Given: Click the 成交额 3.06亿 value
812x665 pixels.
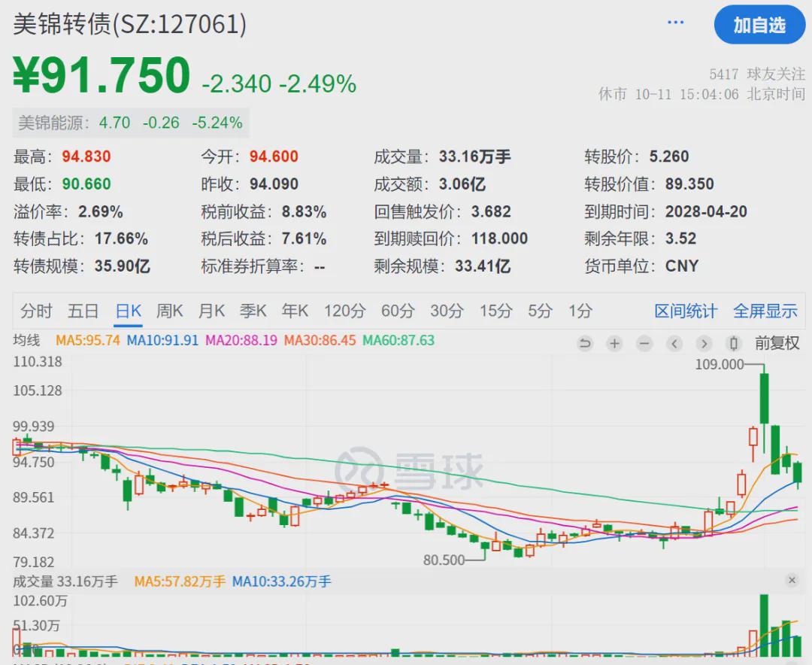Looking at the screenshot, I should [x=462, y=184].
